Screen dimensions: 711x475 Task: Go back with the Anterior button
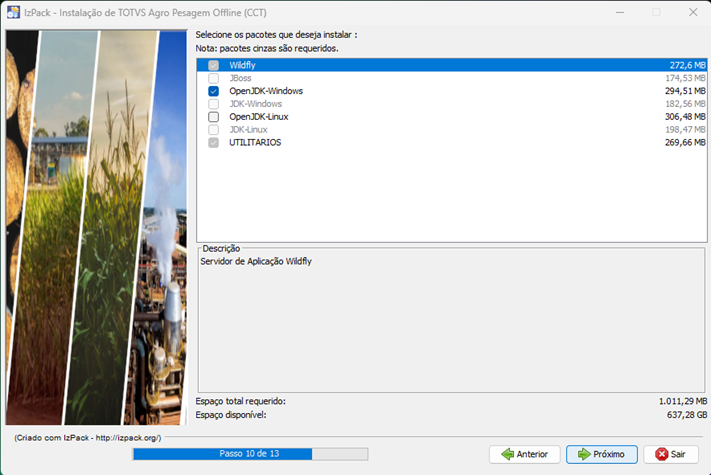[x=525, y=454]
